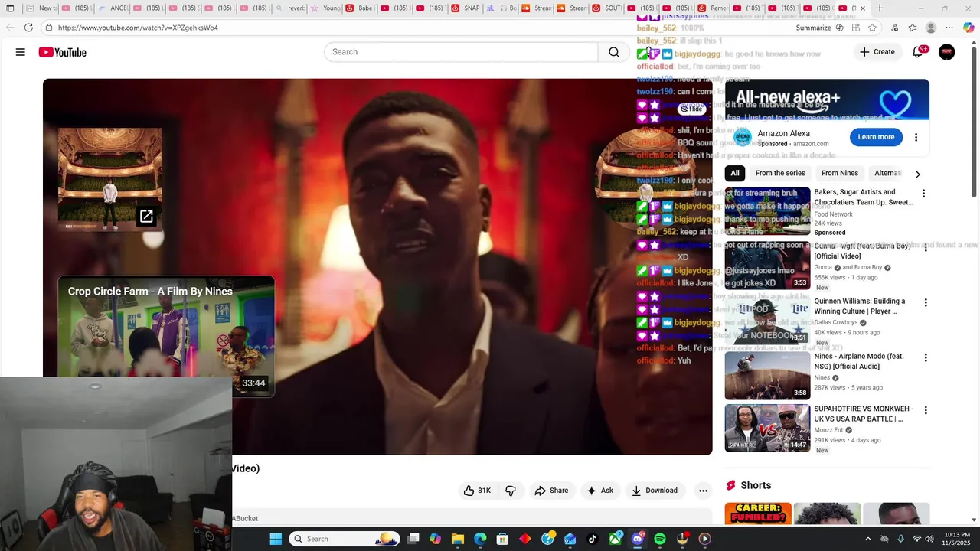The height and width of the screenshot is (551, 980).
Task: Switch to the SNAP browser tab
Action: coord(466,8)
